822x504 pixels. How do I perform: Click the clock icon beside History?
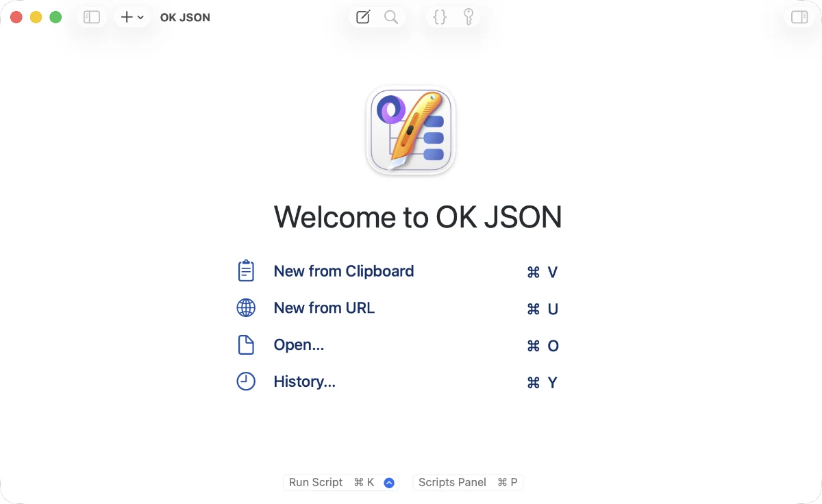pyautogui.click(x=246, y=381)
